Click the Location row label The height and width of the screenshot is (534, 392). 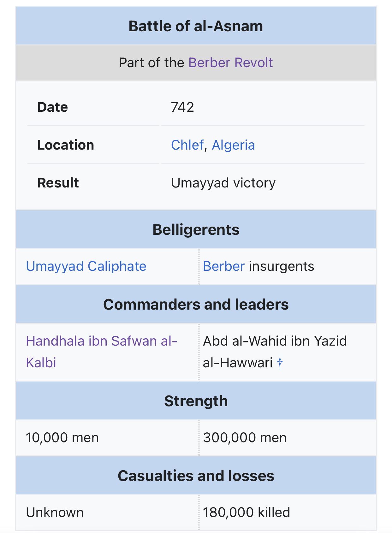click(x=66, y=145)
